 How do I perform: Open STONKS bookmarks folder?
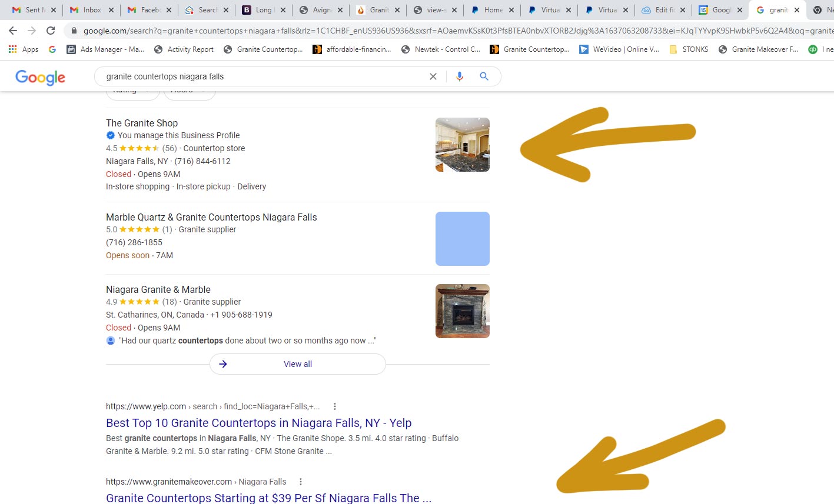(x=689, y=49)
